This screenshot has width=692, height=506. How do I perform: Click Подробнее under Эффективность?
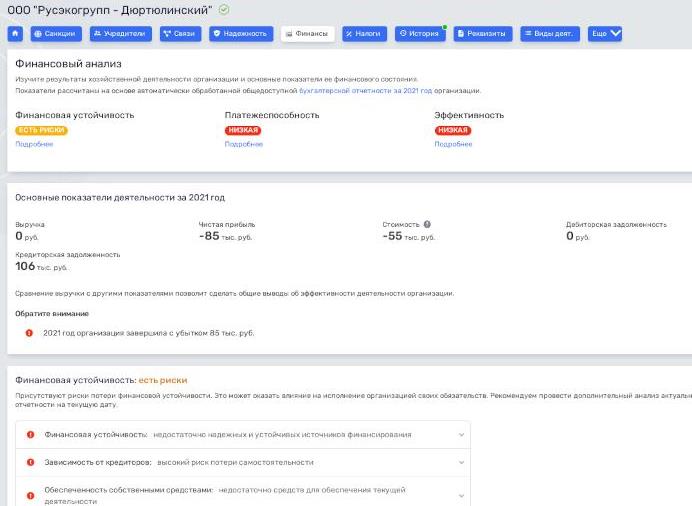453,144
